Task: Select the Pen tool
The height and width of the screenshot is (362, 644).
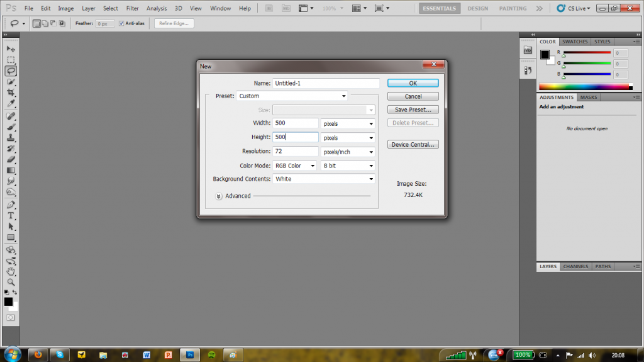Action: (x=11, y=205)
